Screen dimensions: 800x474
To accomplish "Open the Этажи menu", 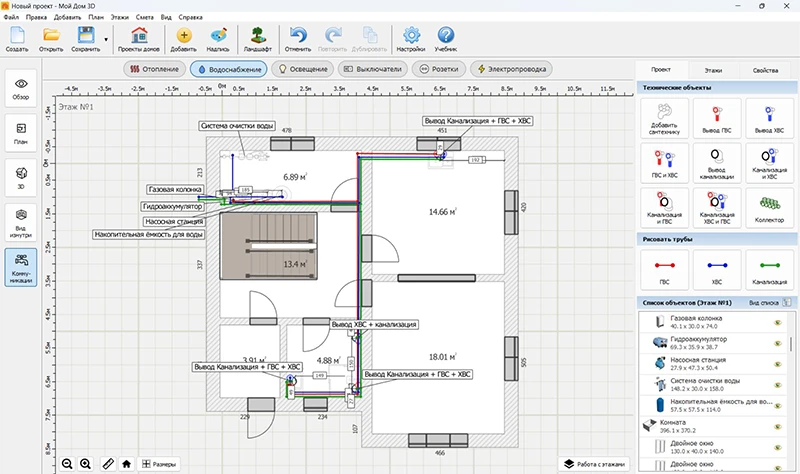I will [121, 19].
